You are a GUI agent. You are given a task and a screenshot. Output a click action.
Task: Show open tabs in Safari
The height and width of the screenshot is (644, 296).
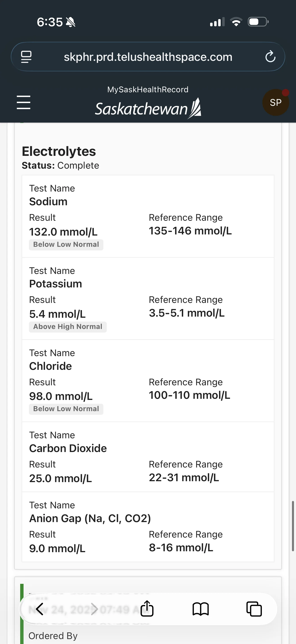pyautogui.click(x=254, y=609)
